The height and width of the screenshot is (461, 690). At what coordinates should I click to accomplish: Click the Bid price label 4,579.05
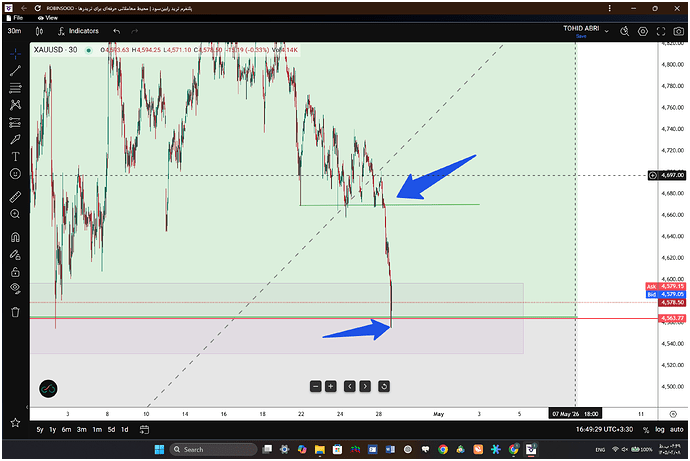point(666,294)
